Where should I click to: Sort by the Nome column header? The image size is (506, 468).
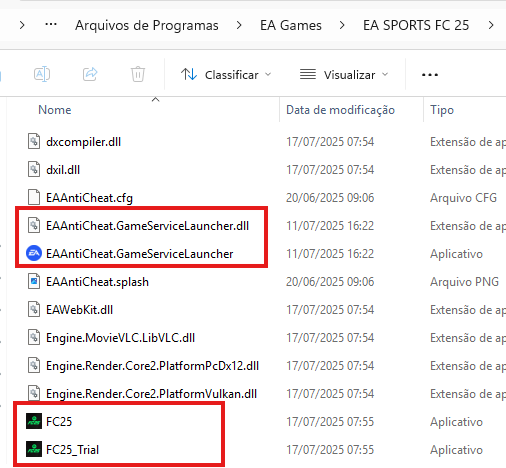click(x=55, y=110)
